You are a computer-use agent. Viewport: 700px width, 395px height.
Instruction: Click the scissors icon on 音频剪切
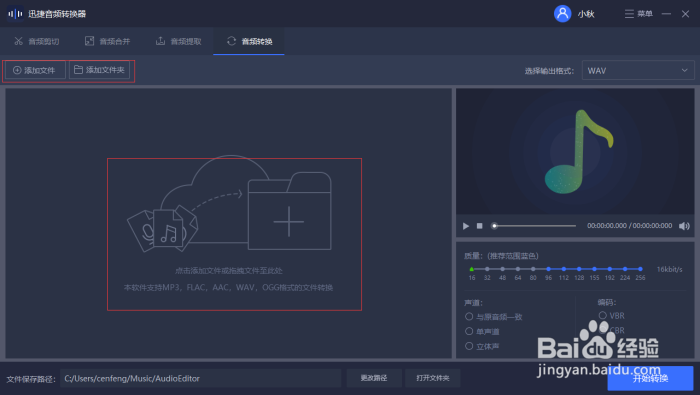coord(18,41)
